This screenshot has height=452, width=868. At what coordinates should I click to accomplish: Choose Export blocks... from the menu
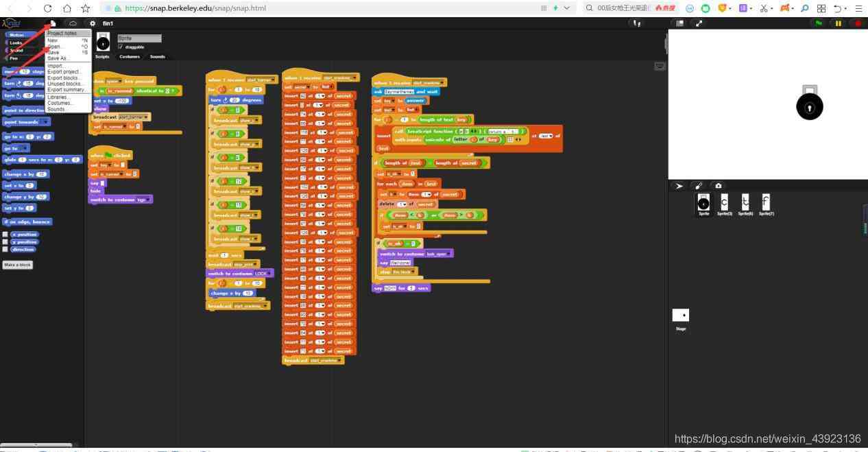click(63, 78)
